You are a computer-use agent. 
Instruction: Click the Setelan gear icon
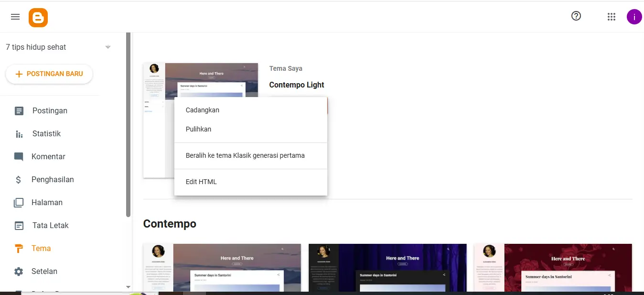(x=19, y=272)
